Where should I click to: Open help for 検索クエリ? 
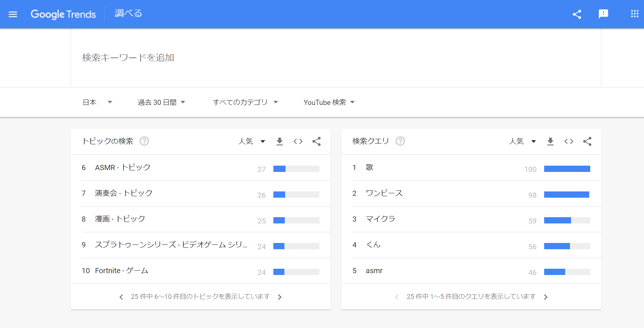pos(400,141)
